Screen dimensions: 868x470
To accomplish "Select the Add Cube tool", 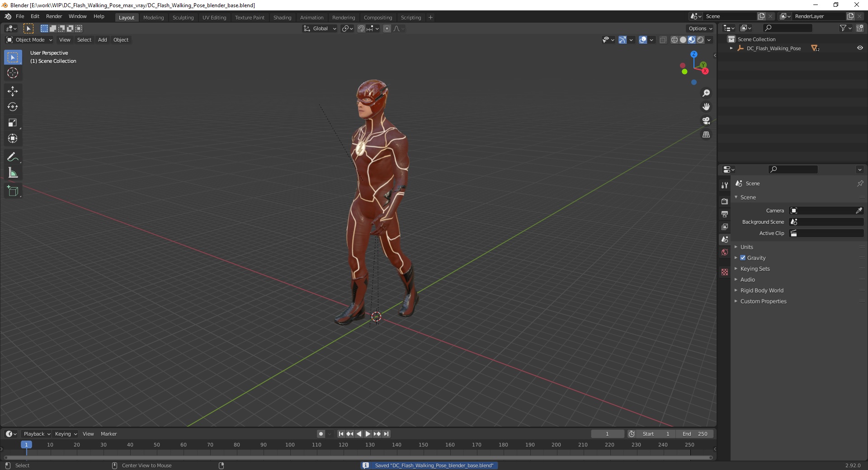I will 13,191.
